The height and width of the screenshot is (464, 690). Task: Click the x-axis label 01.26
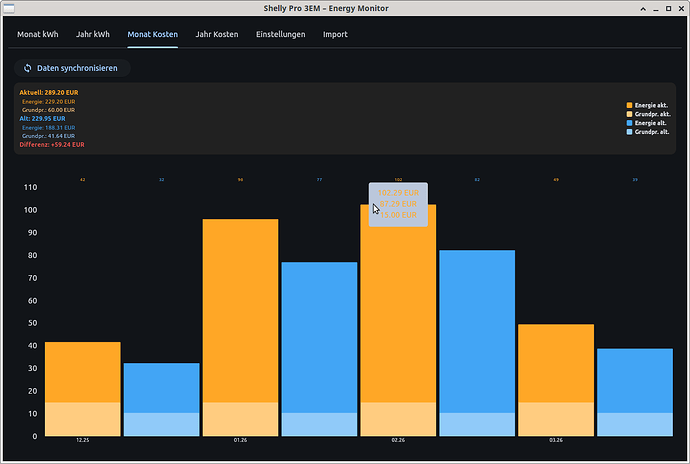point(240,440)
